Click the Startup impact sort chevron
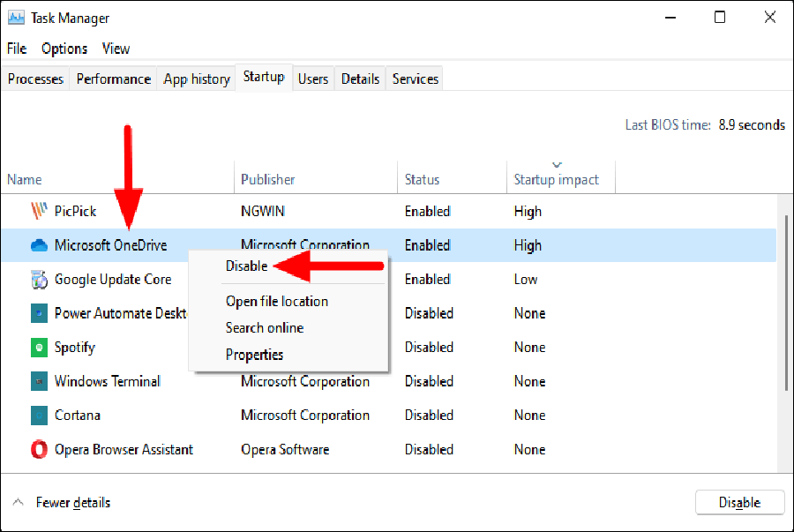The width and height of the screenshot is (794, 532). click(x=557, y=164)
